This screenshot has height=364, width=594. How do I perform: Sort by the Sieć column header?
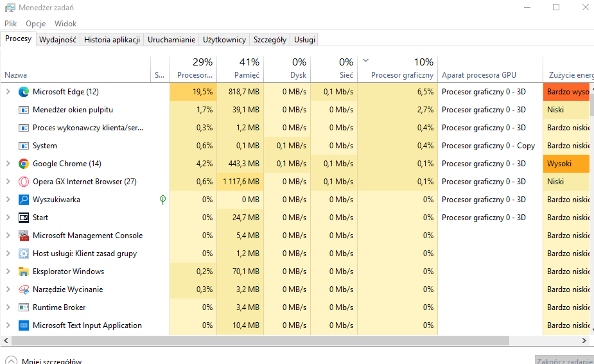pos(334,69)
